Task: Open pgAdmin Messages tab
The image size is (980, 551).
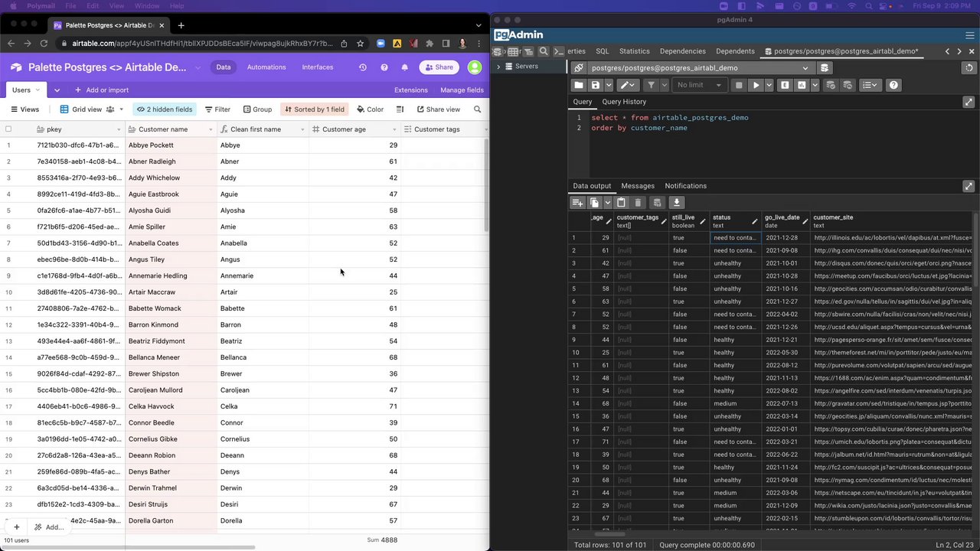Action: (x=638, y=186)
